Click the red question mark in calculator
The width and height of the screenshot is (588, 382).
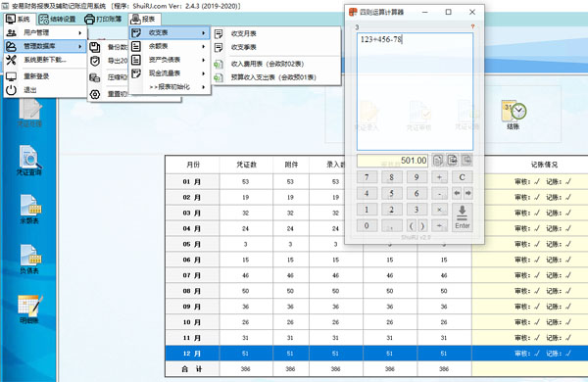tap(472, 26)
